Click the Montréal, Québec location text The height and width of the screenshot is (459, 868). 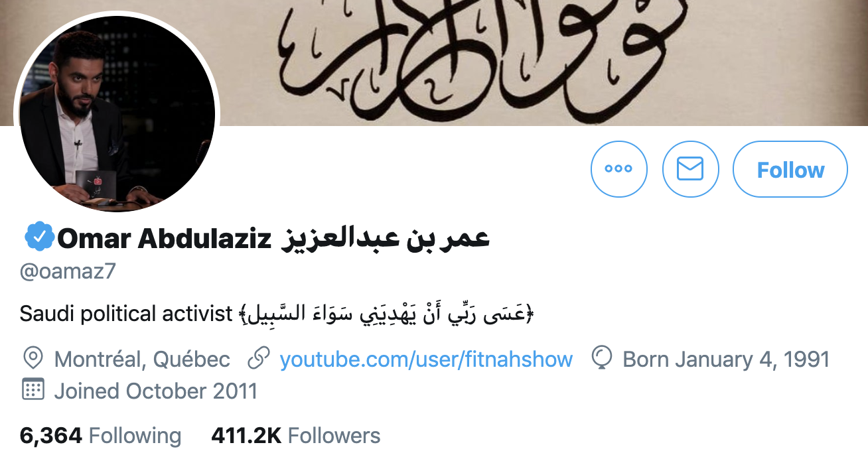tap(142, 360)
